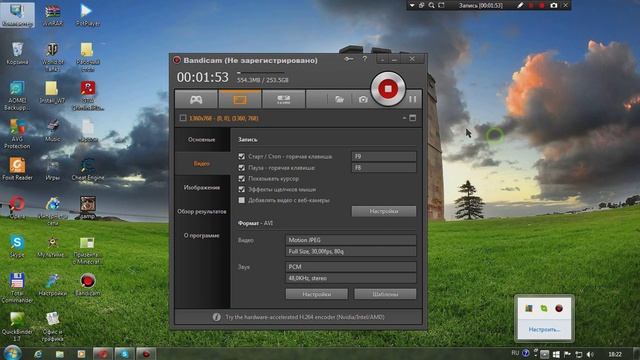Toggle the checkbox beside 1360x768 area

(x=183, y=118)
